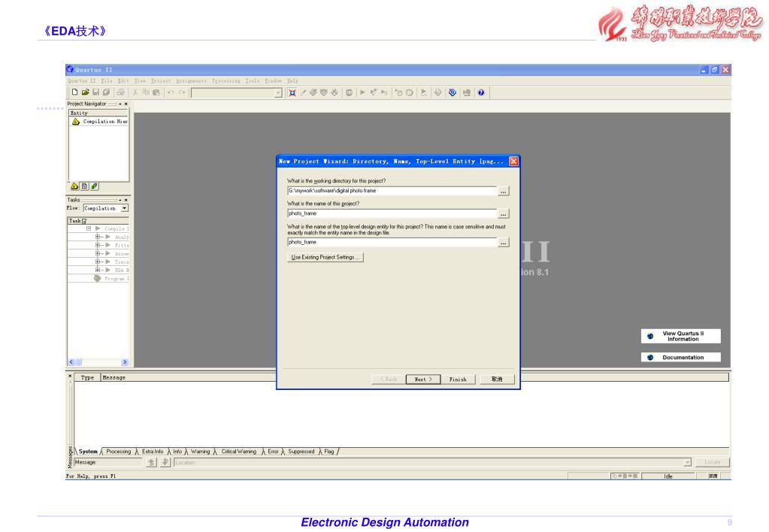Switch to the Critical Warning messages tab

pyautogui.click(x=238, y=452)
